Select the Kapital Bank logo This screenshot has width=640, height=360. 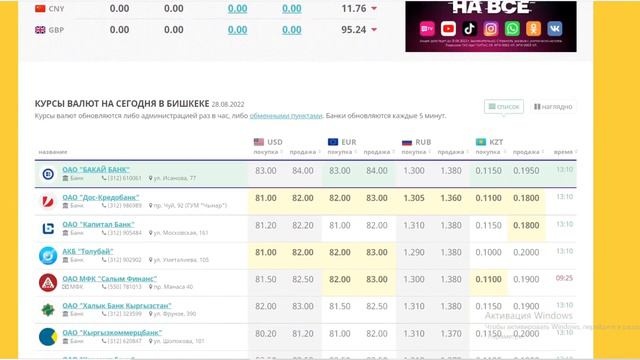pos(48,228)
